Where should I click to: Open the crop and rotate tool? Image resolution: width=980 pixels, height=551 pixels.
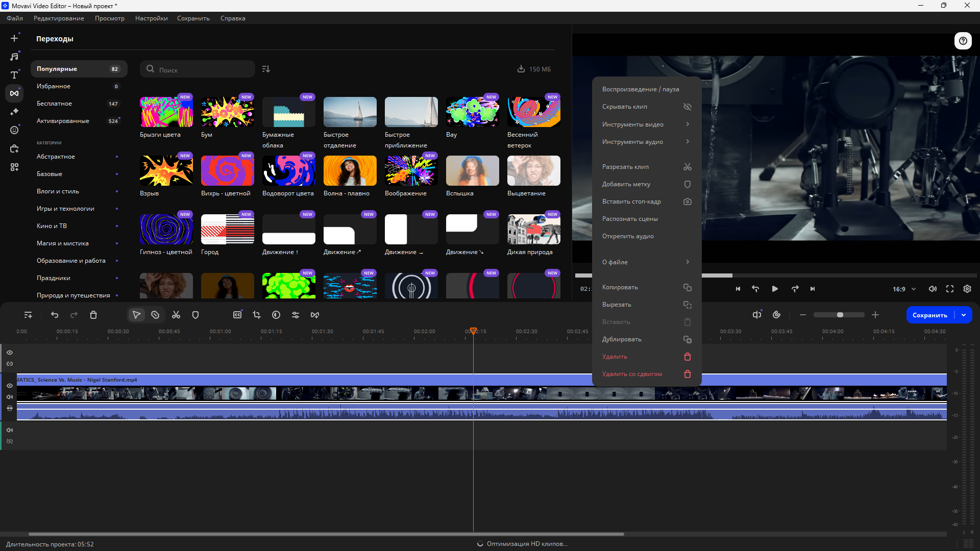pos(257,315)
